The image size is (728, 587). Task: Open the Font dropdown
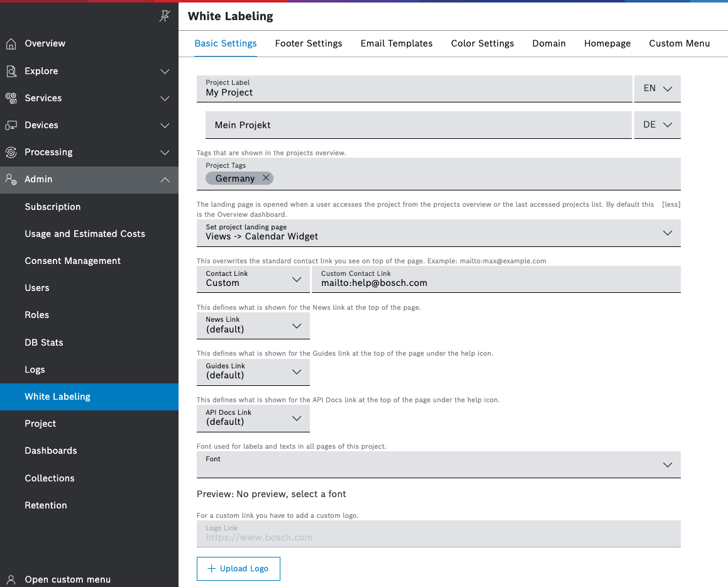438,464
